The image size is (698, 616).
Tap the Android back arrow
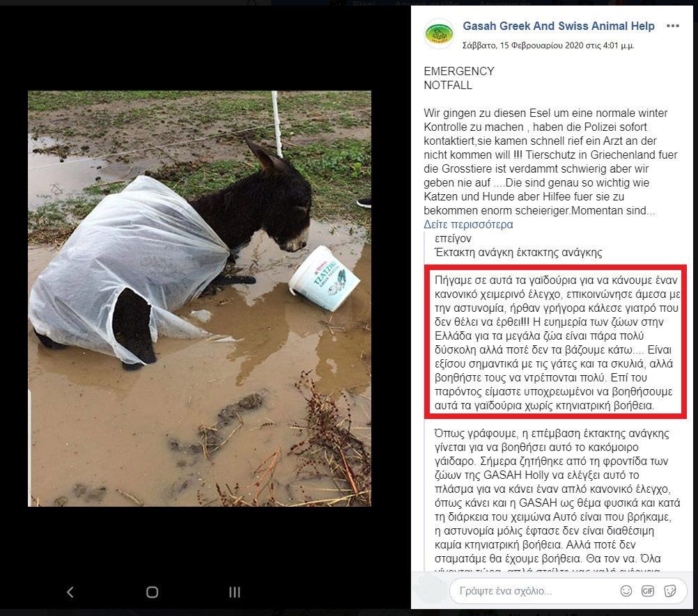[x=70, y=592]
